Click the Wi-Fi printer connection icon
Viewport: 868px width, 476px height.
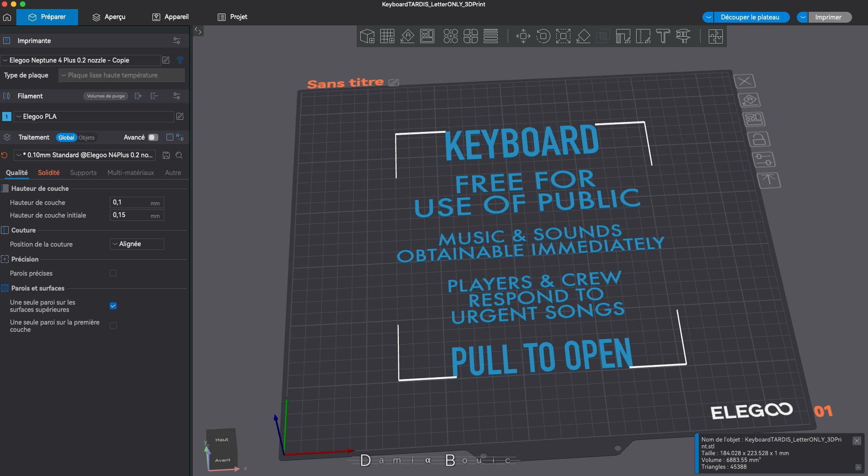click(x=180, y=60)
